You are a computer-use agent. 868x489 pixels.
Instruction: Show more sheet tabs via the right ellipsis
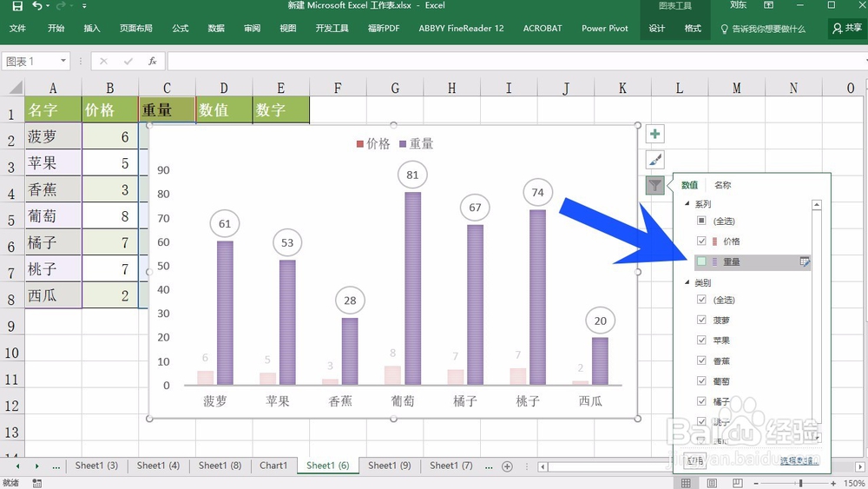[x=488, y=466]
